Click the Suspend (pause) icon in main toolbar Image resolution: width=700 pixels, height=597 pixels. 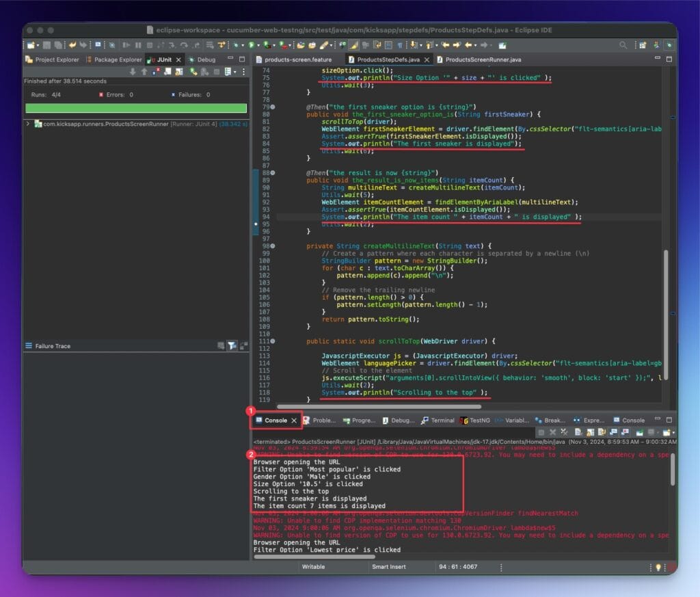138,45
